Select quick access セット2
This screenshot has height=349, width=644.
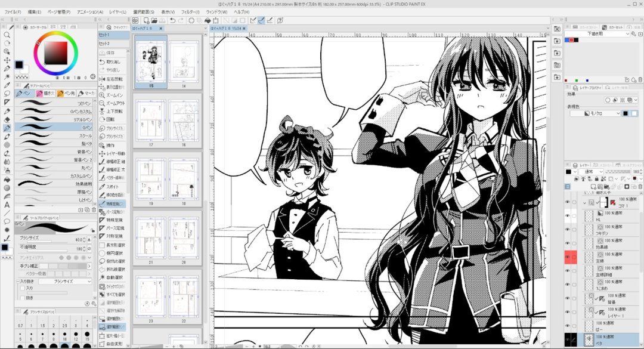point(113,43)
